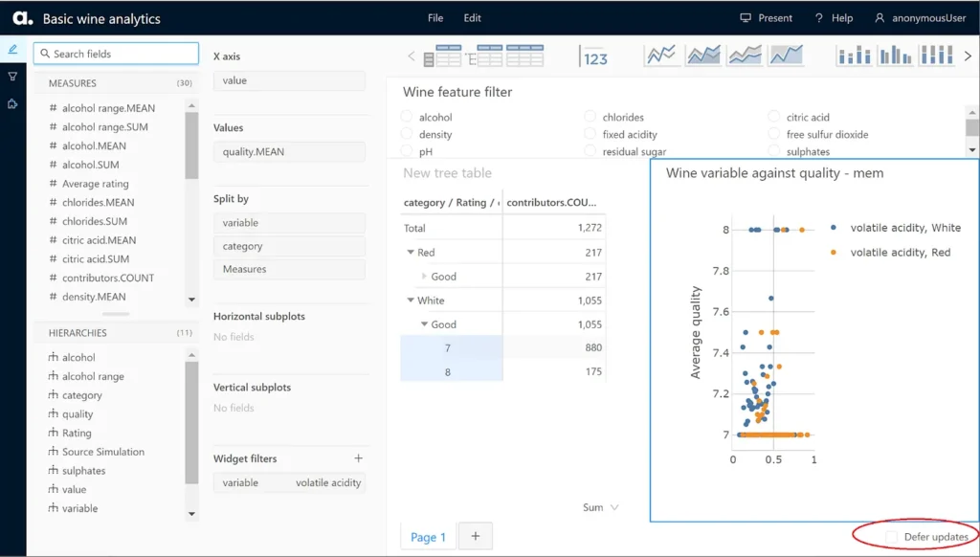
Task: Collapse the Good row under White
Action: point(424,323)
